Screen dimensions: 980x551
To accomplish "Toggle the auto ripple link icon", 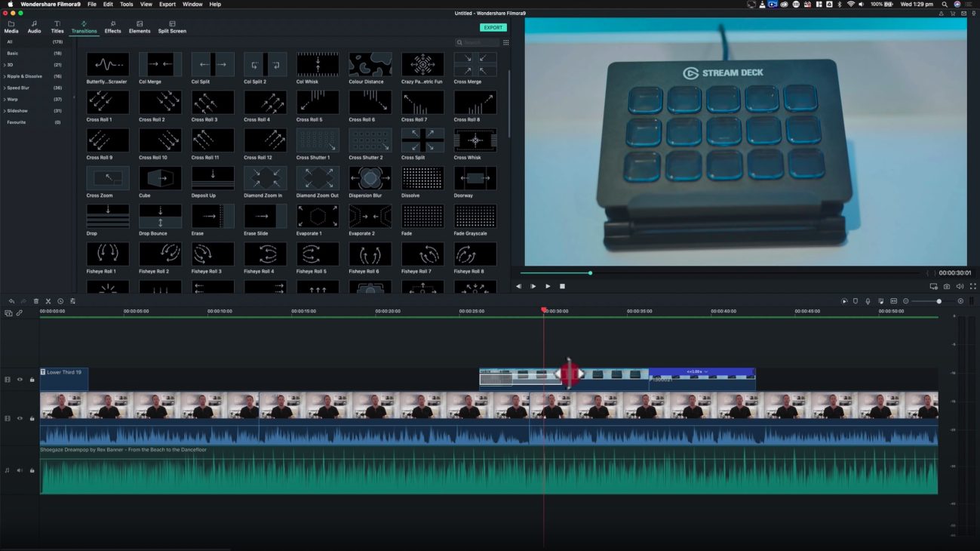I will click(x=20, y=312).
